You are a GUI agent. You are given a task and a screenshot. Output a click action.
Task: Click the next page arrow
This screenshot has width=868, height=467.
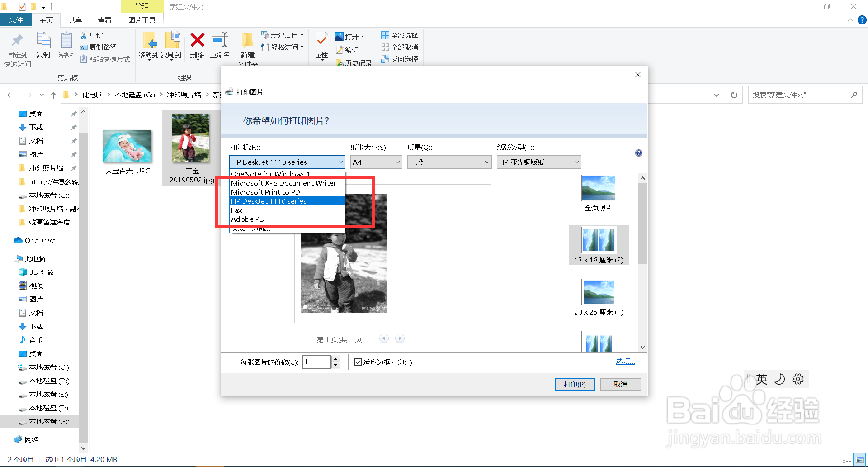coord(400,338)
